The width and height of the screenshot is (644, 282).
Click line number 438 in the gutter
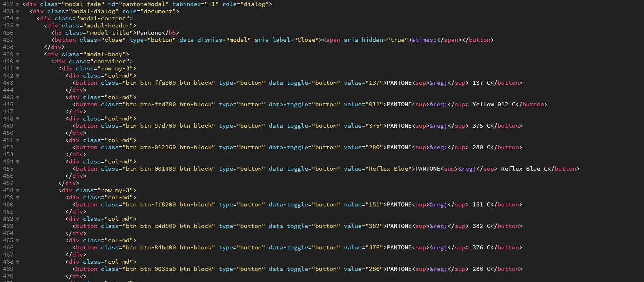tap(8, 47)
